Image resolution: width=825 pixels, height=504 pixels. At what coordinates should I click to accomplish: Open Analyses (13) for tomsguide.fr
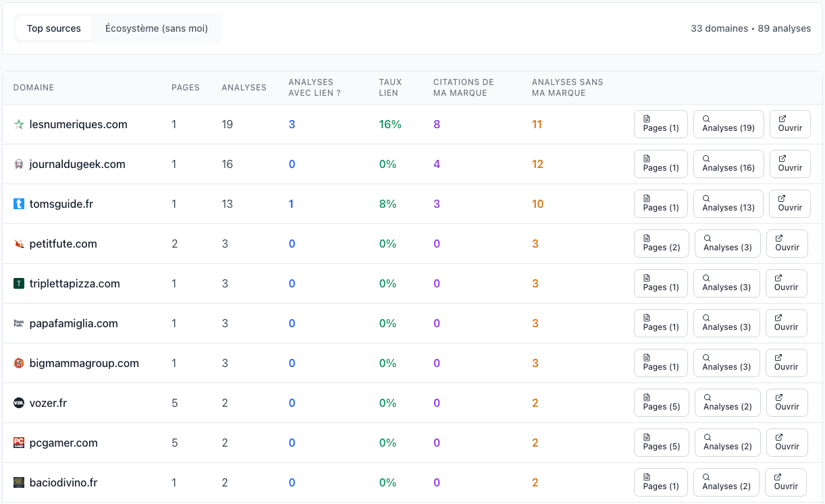pyautogui.click(x=728, y=204)
